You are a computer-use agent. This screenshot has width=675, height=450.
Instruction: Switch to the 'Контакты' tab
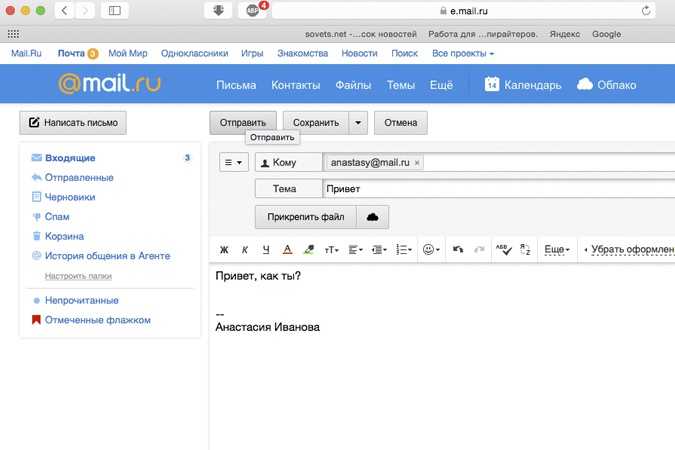click(x=295, y=85)
